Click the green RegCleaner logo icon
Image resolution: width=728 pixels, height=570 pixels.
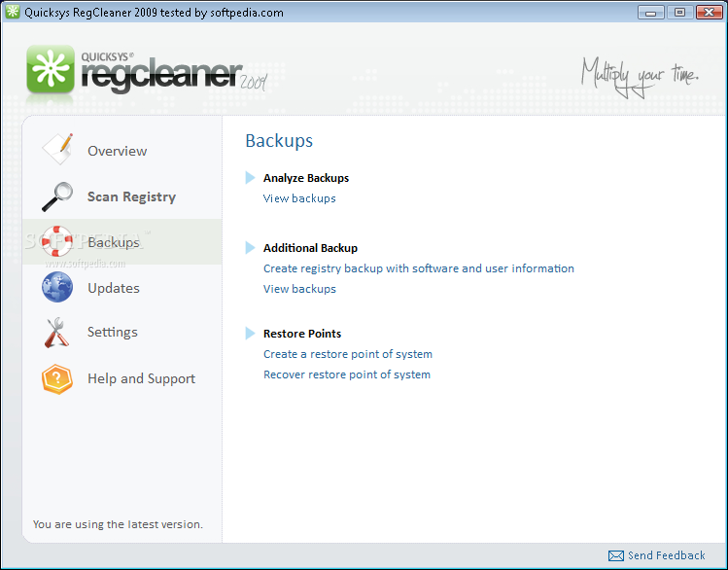pos(51,68)
